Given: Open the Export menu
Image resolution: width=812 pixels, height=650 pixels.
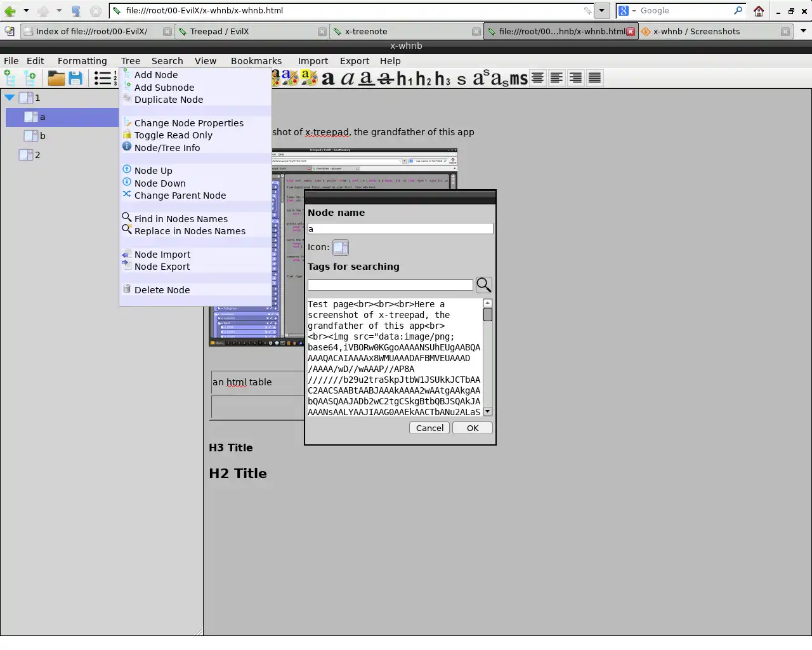Looking at the screenshot, I should click(355, 61).
